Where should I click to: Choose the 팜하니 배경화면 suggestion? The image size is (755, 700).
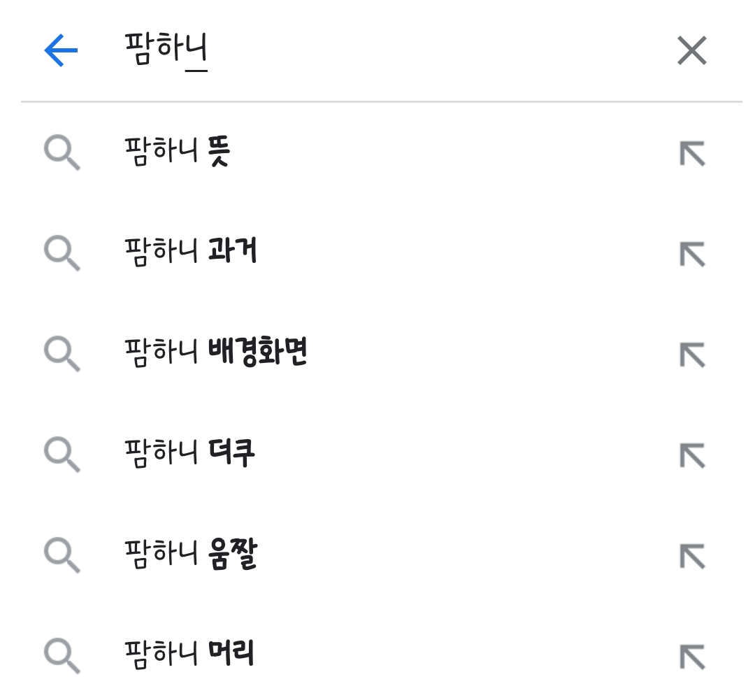(x=215, y=353)
